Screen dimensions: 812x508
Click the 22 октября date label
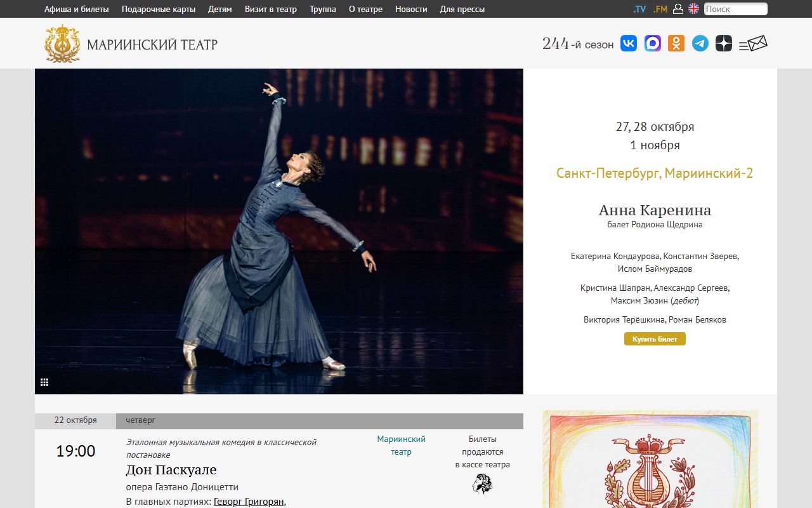75,420
